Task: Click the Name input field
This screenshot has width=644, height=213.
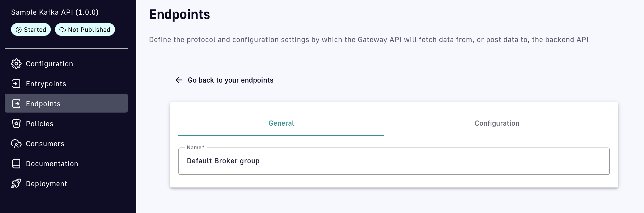Action: (x=394, y=161)
